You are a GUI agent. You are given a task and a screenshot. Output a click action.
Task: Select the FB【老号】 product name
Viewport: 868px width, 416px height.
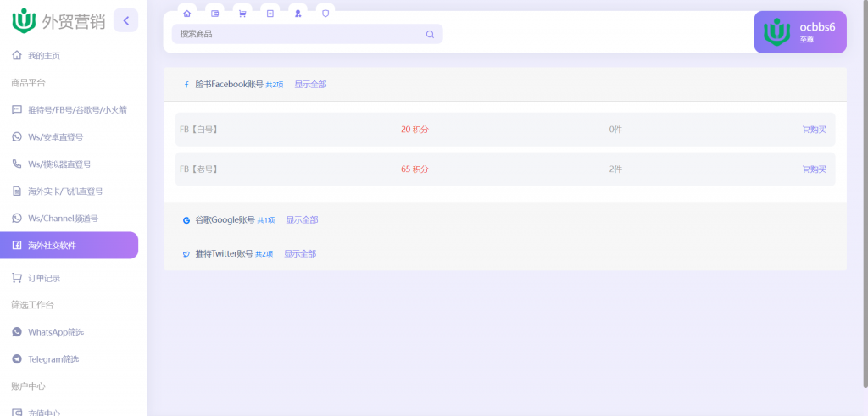click(x=199, y=169)
